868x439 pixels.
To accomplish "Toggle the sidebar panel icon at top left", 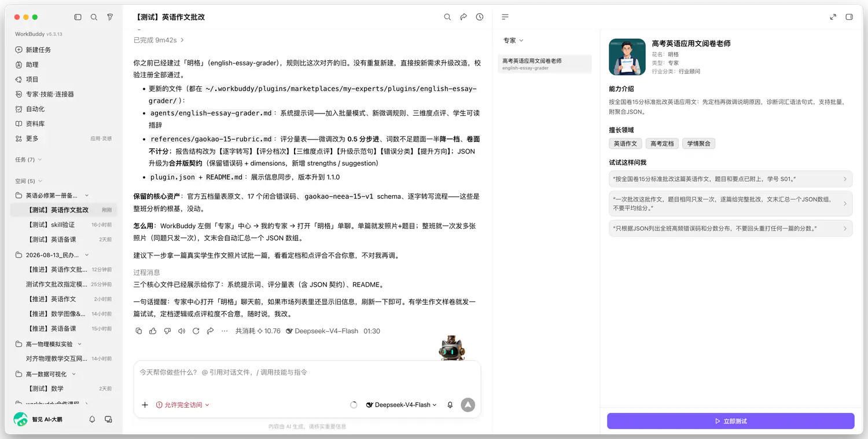I will pos(78,17).
